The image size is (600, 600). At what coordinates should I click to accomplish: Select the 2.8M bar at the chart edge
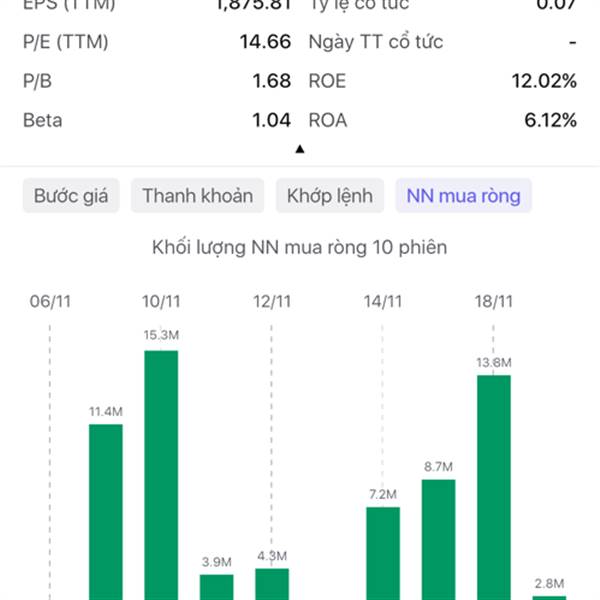click(x=548, y=597)
